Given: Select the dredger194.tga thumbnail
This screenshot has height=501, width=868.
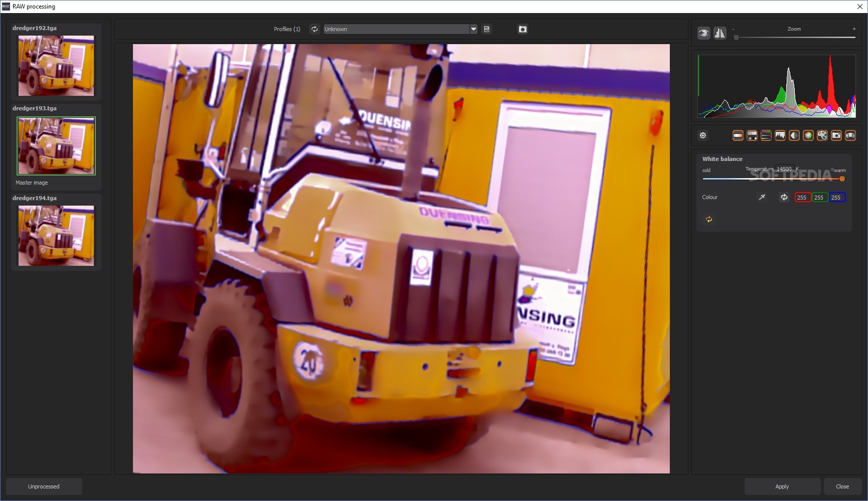Looking at the screenshot, I should coord(56,236).
